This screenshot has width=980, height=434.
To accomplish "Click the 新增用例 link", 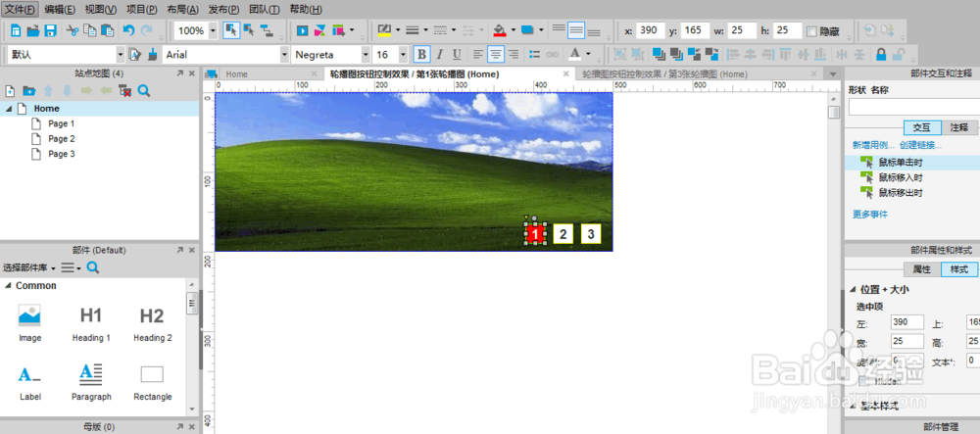I will (873, 146).
